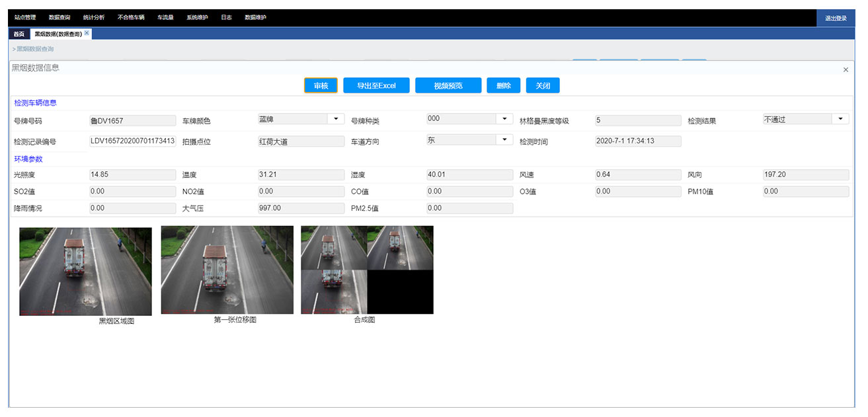Click 导出至Excel button
This screenshot has height=417, width=868.
(x=376, y=86)
